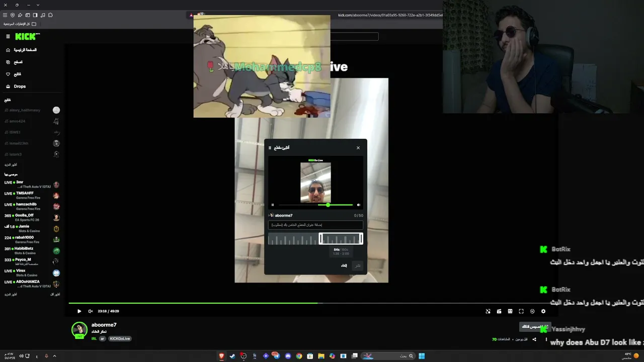644x362 pixels.
Task: Open recommended channel rabah1000
Action: click(x=32, y=239)
